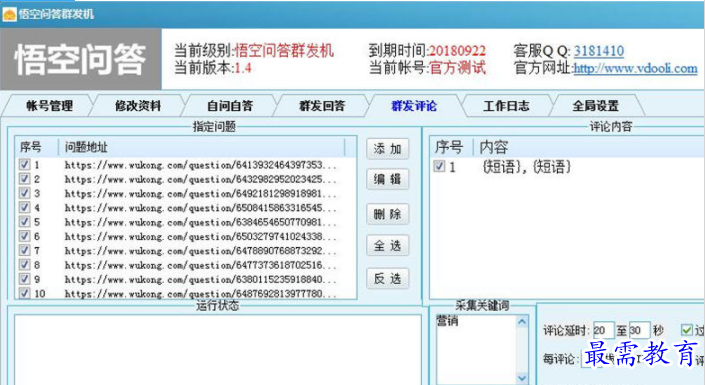The height and width of the screenshot is (385, 706).
Task: Toggle checkbox for question row 10
Action: pyautogui.click(x=24, y=293)
